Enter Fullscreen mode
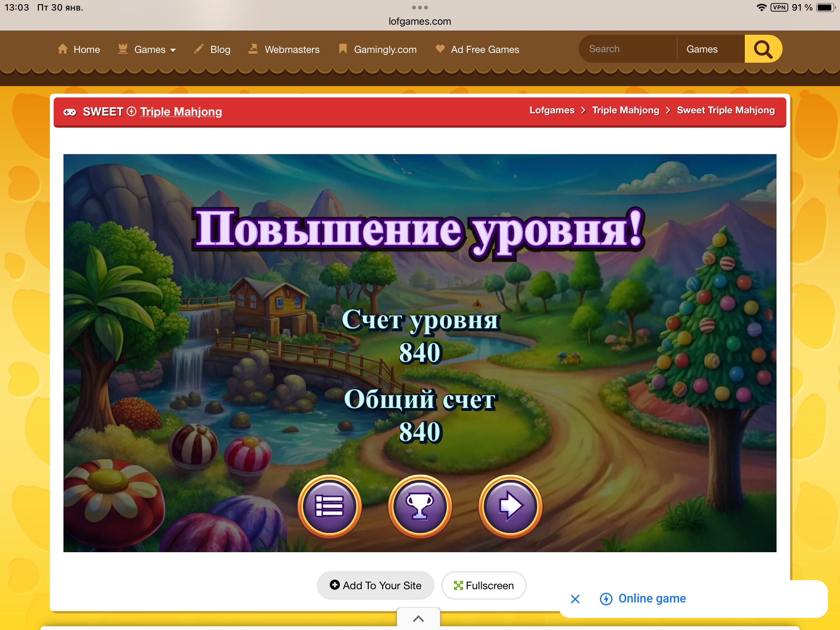 (x=483, y=585)
